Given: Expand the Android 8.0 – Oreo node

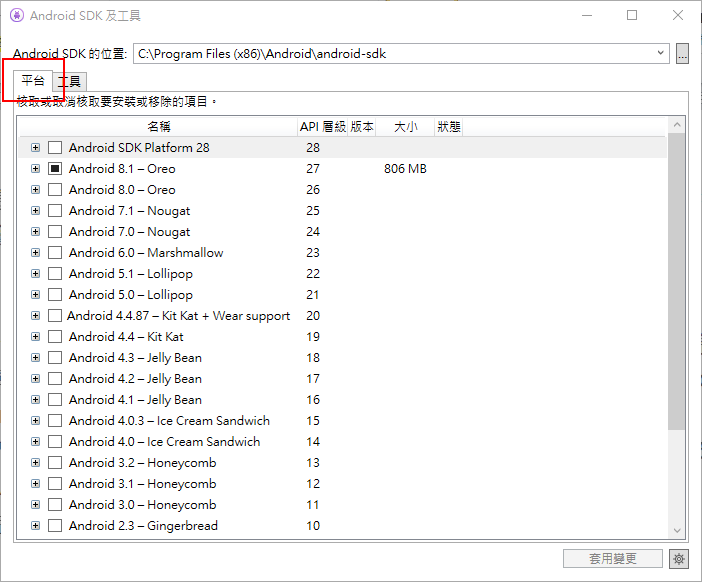Looking at the screenshot, I should [x=35, y=189].
